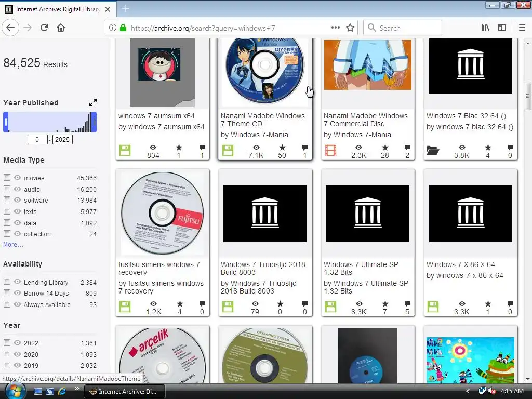Click the end year field showing 2025
Image resolution: width=532 pixels, height=399 pixels.
point(62,139)
